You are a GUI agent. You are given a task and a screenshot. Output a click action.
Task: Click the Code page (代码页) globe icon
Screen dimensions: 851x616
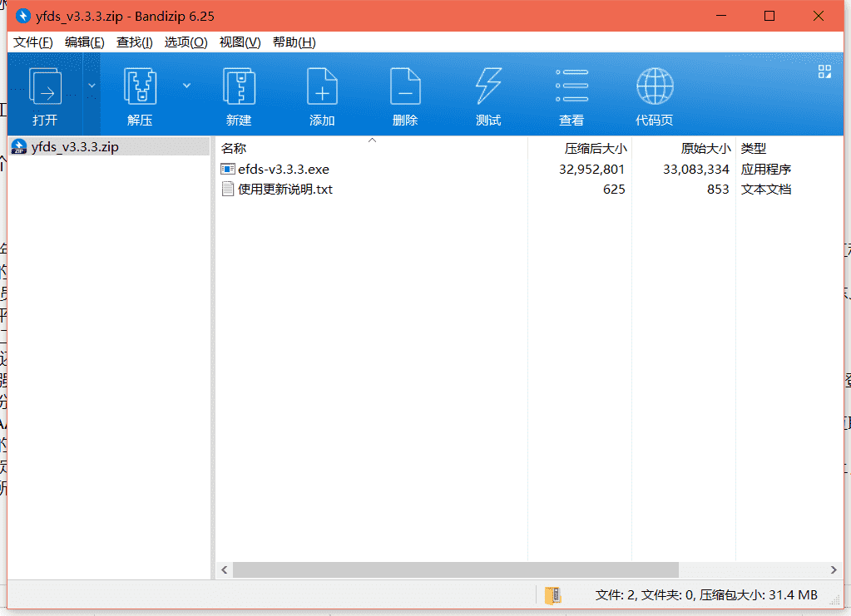[x=655, y=86]
